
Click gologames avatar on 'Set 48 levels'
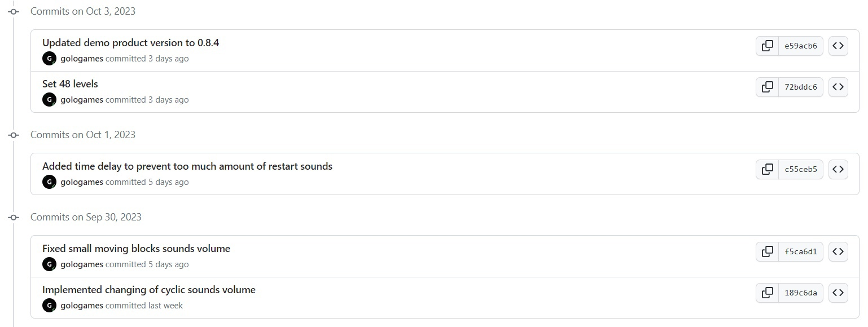click(x=50, y=100)
